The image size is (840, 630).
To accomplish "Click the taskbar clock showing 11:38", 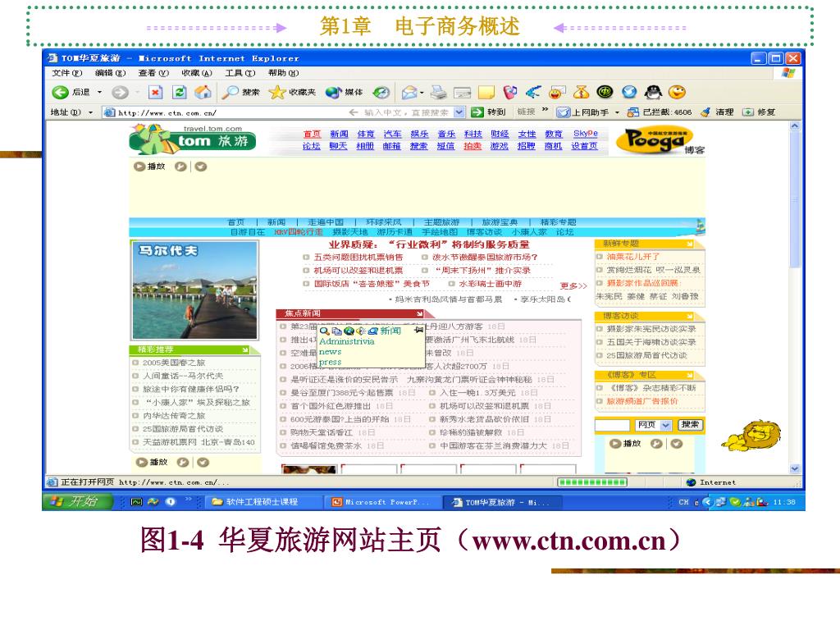I will pyautogui.click(x=784, y=502).
